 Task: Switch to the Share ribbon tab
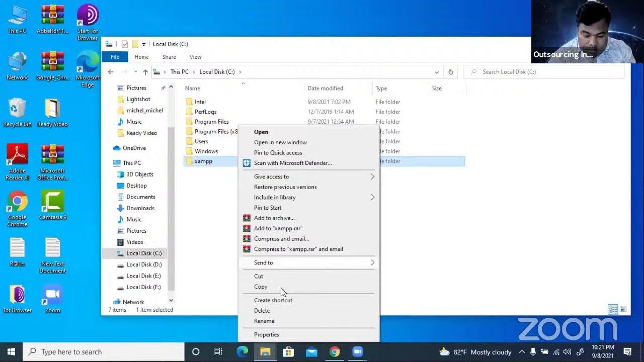169,57
